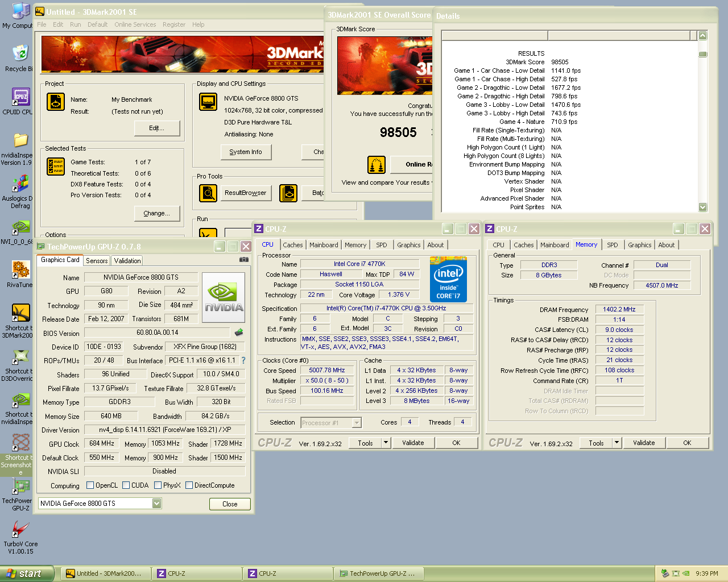728x582 pixels.
Task: Open Mainboard tab in left CPU-Z window
Action: point(324,245)
